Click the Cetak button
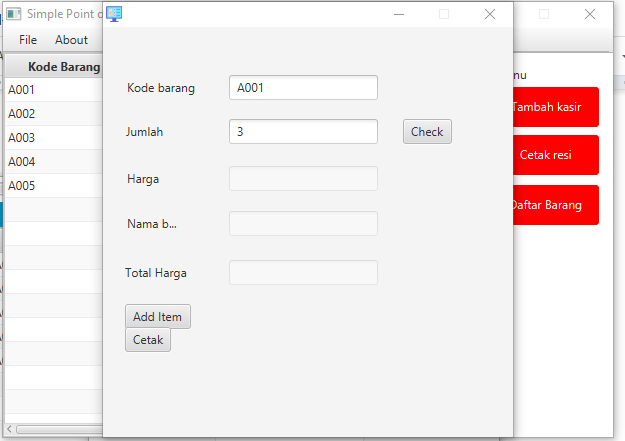Image resolution: width=625 pixels, height=441 pixels. pyautogui.click(x=148, y=340)
